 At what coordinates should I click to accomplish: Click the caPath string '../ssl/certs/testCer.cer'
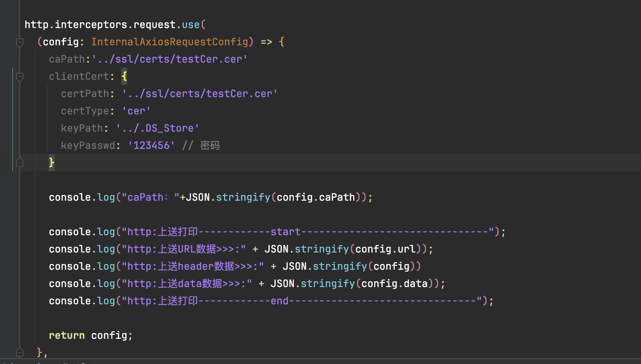click(x=170, y=59)
